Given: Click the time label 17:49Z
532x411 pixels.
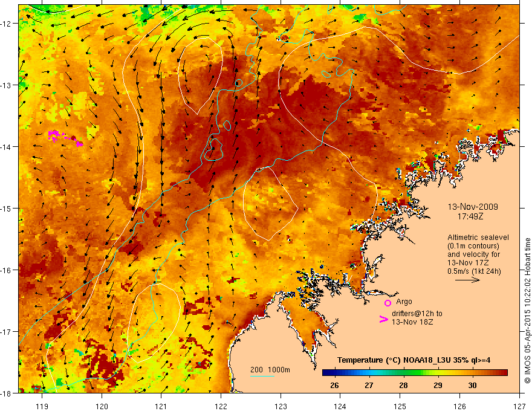Looking at the screenshot, I should click(470, 216).
